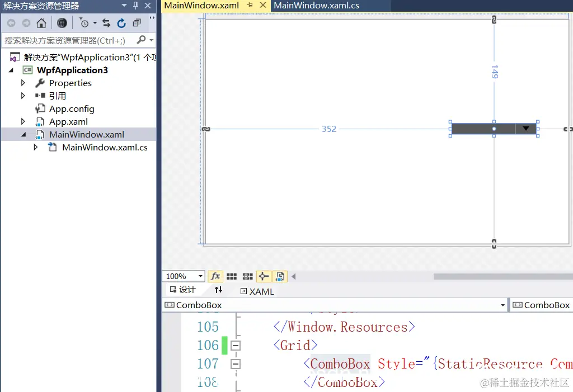Select the 引用 references item

click(x=58, y=96)
